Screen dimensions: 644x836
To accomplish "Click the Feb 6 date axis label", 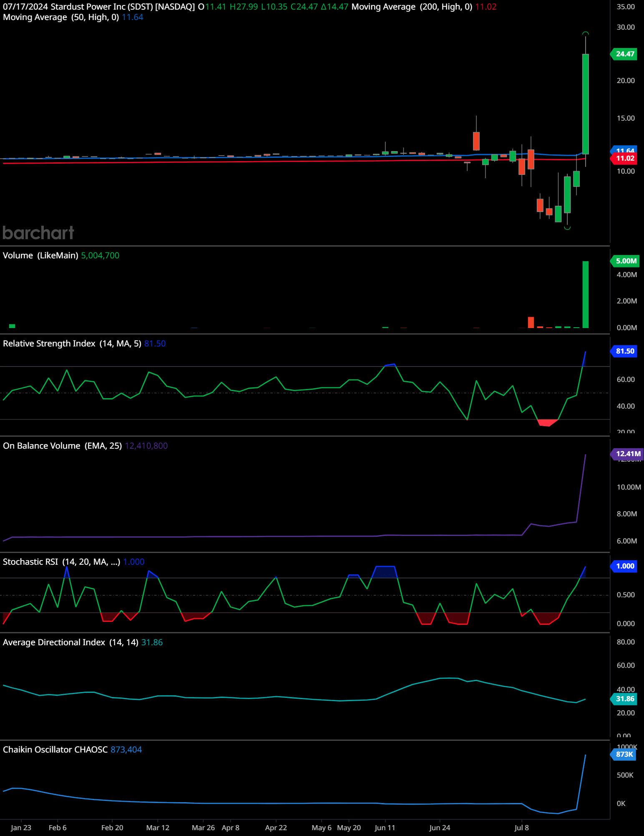I will (x=58, y=828).
